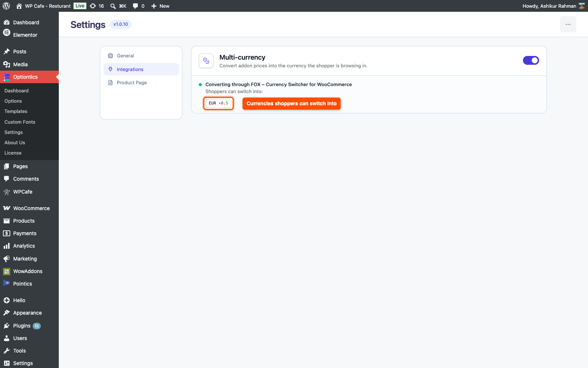Select the Integrations settings tab
The image size is (588, 368).
pos(141,69)
